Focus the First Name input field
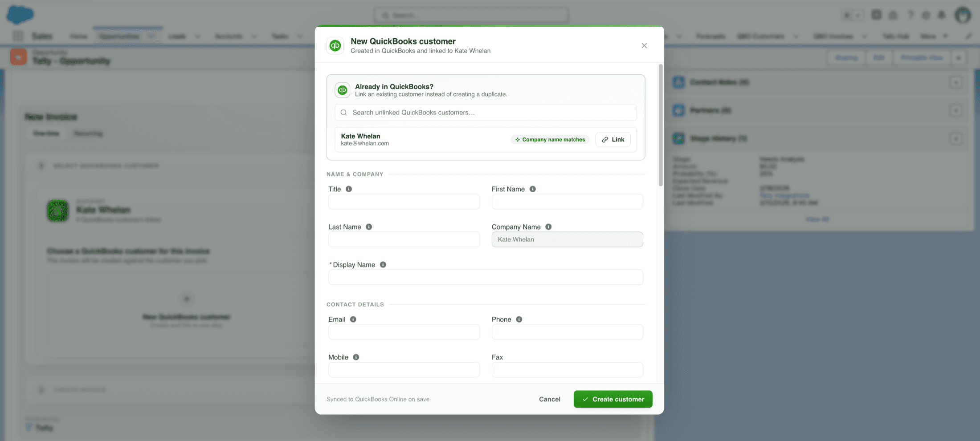This screenshot has height=441, width=980. pyautogui.click(x=567, y=202)
